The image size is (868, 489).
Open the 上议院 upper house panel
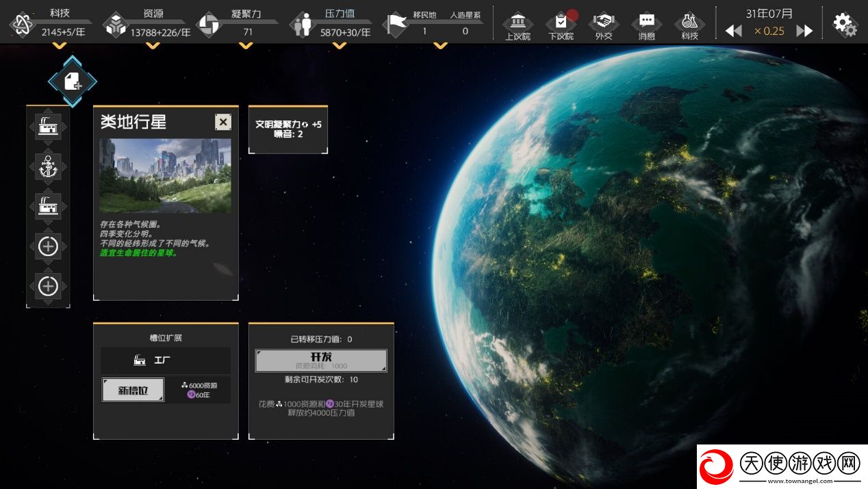pos(518,25)
